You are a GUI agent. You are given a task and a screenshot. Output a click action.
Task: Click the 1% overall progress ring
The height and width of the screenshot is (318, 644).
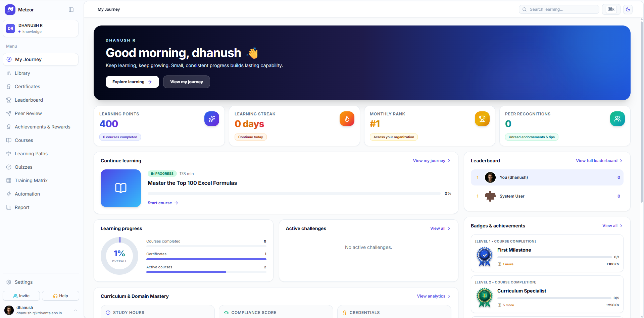pos(119,256)
